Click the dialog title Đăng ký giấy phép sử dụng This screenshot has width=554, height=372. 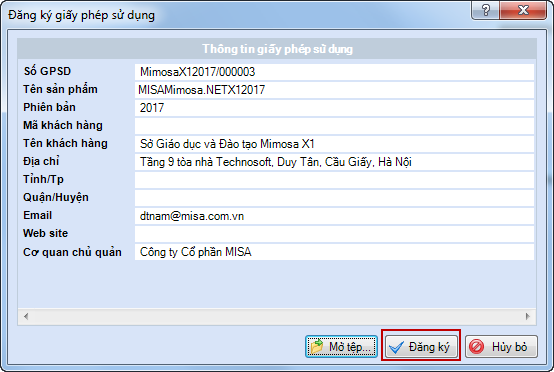[x=82, y=16]
